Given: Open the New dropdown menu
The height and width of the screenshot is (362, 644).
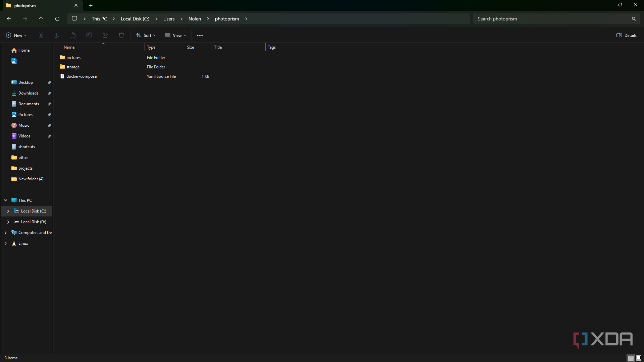Looking at the screenshot, I should coord(16,35).
